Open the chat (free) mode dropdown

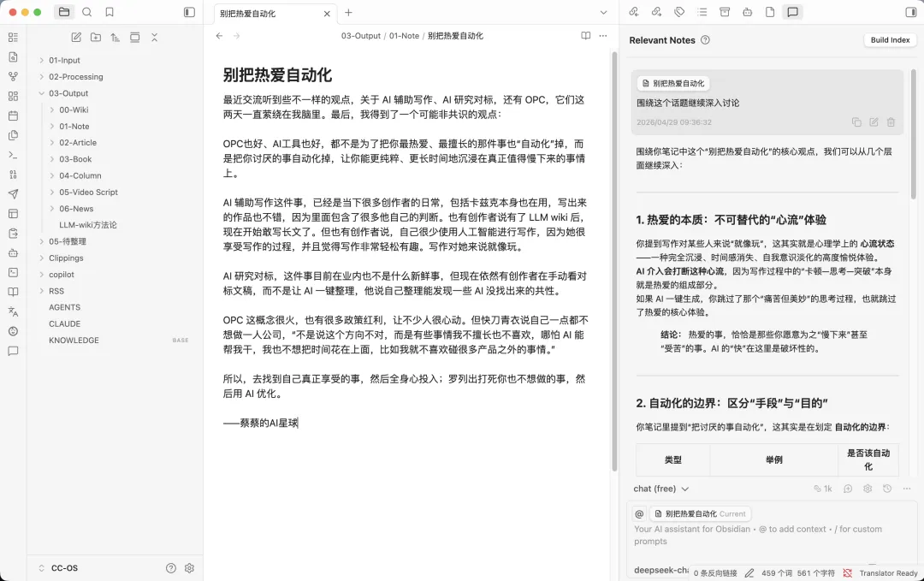tap(660, 489)
